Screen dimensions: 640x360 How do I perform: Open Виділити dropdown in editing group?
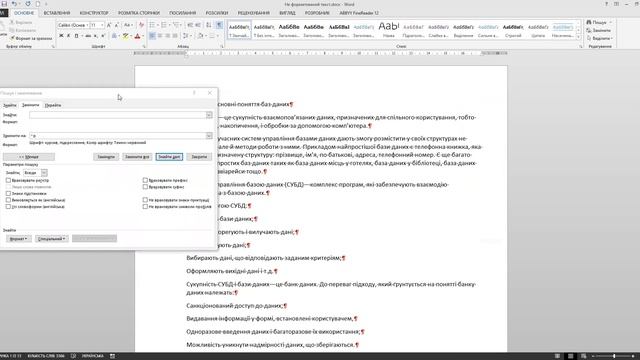pyautogui.click(x=600, y=38)
